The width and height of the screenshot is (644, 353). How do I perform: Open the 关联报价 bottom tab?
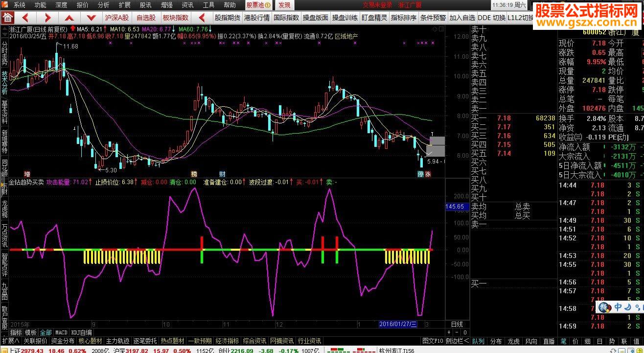point(35,341)
